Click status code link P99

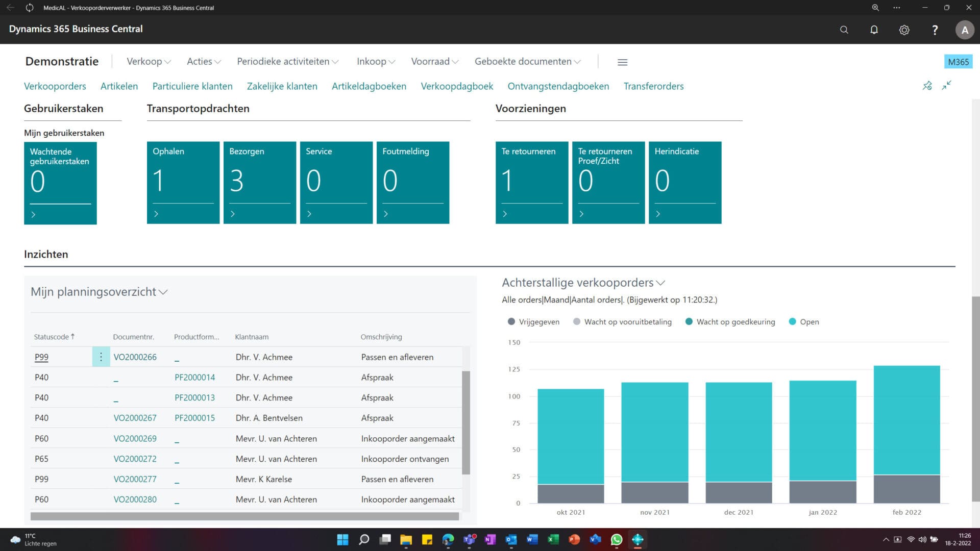pos(41,357)
